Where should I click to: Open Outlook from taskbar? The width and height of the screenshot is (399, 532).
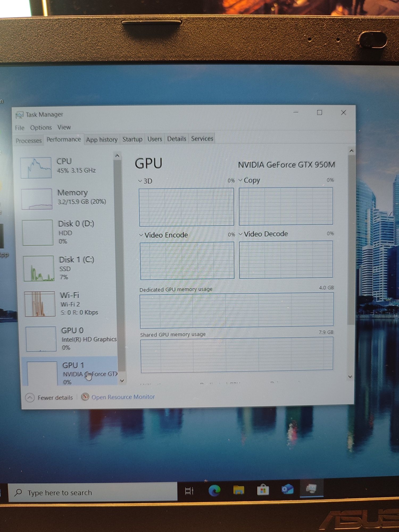pyautogui.click(x=287, y=489)
